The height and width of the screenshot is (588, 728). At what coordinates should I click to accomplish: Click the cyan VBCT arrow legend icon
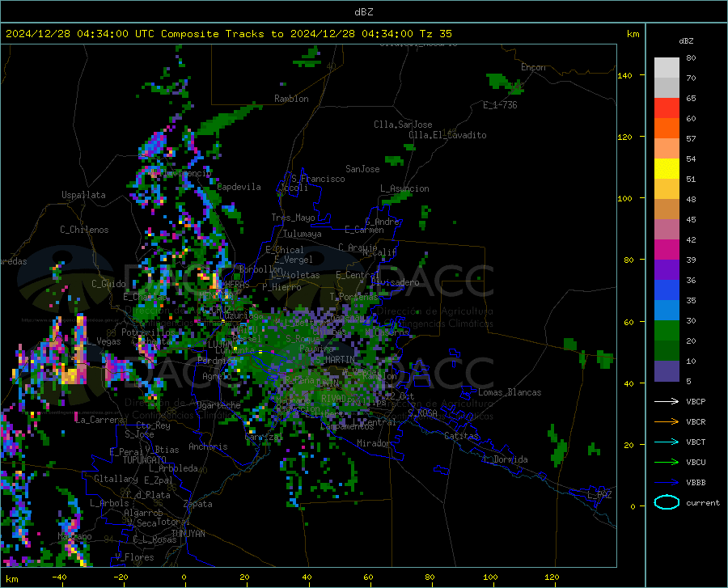tap(667, 442)
